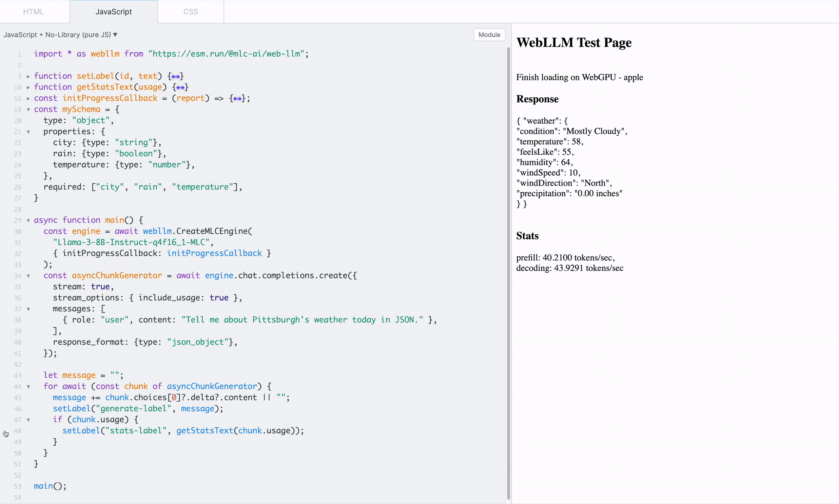Click the editor vertical scrollbar
Viewport: 839px width, 504px height.
[508, 273]
